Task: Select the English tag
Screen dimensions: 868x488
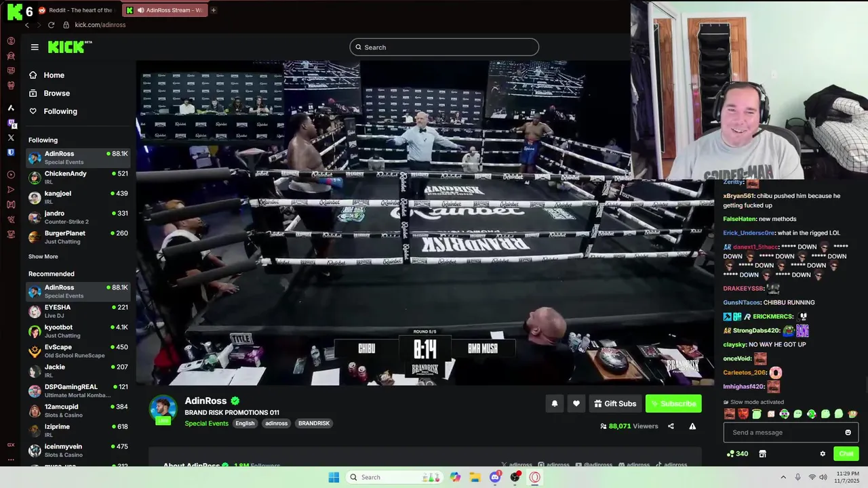Action: click(x=245, y=424)
